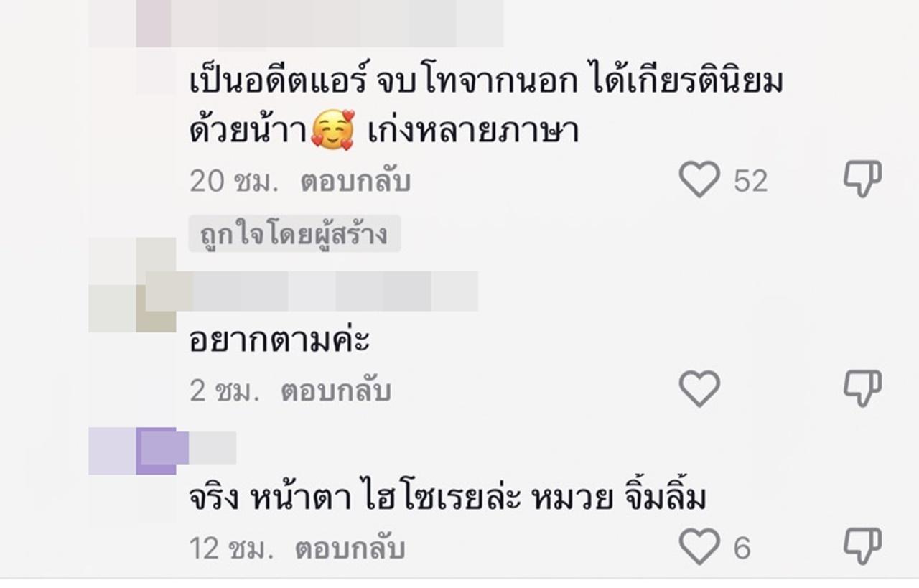
Task: Dislike the อยากตามค่ะ comment
Action: pos(862,389)
